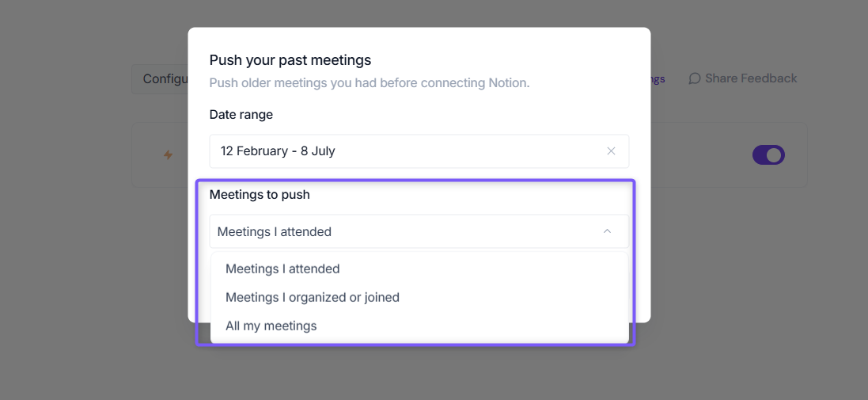Click the 'Push older meetings' description text

[x=370, y=83]
